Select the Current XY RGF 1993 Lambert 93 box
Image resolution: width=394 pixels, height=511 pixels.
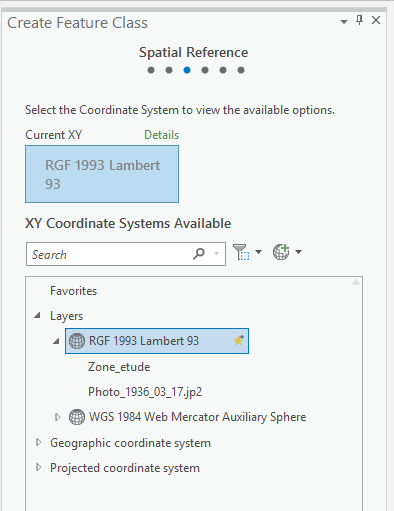(102, 174)
